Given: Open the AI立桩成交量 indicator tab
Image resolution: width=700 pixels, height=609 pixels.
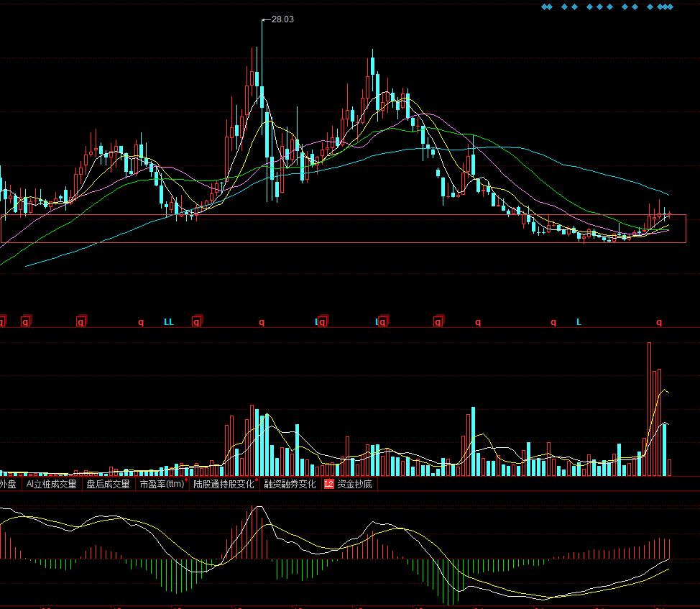Looking at the screenshot, I should coord(51,485).
